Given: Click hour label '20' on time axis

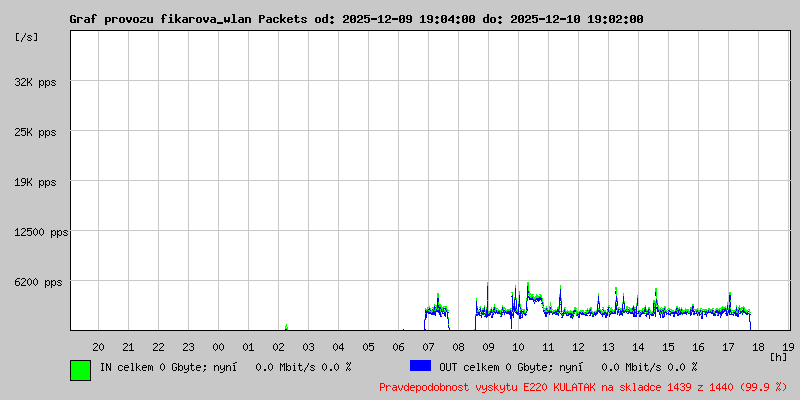Looking at the screenshot, I should point(98,347).
